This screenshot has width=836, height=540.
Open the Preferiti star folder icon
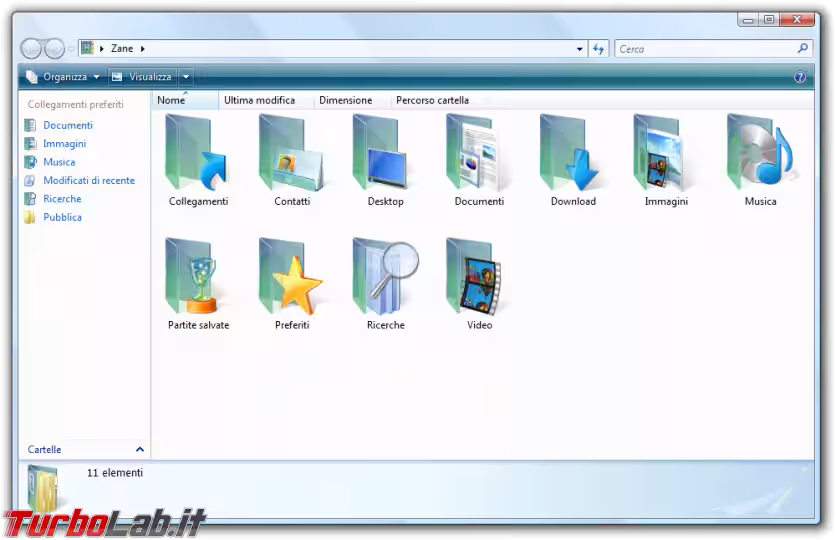tap(291, 278)
